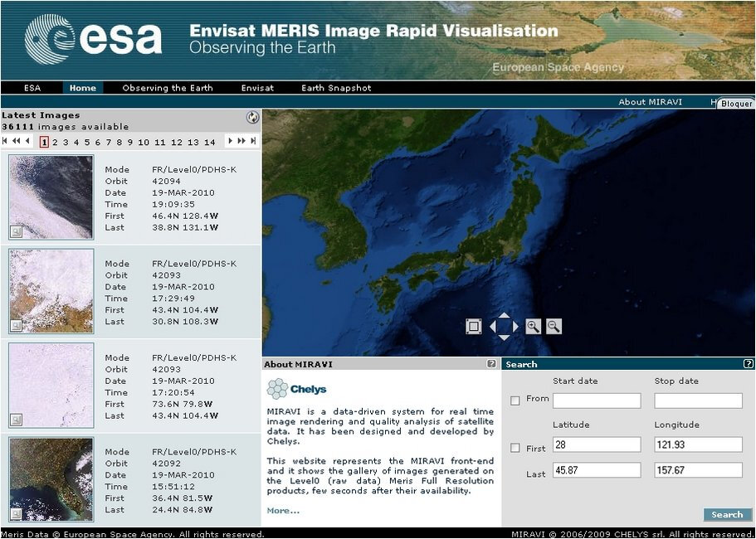Pan the map to the left
This screenshot has width=756, height=539.
493,327
